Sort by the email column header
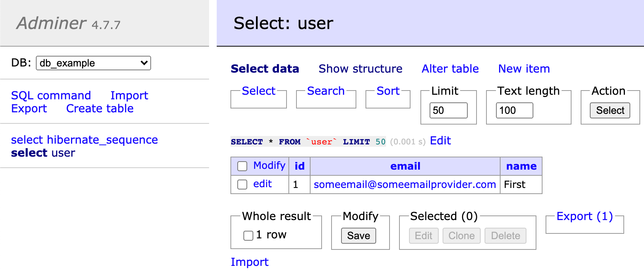This screenshot has height=272, width=644. [x=405, y=166]
